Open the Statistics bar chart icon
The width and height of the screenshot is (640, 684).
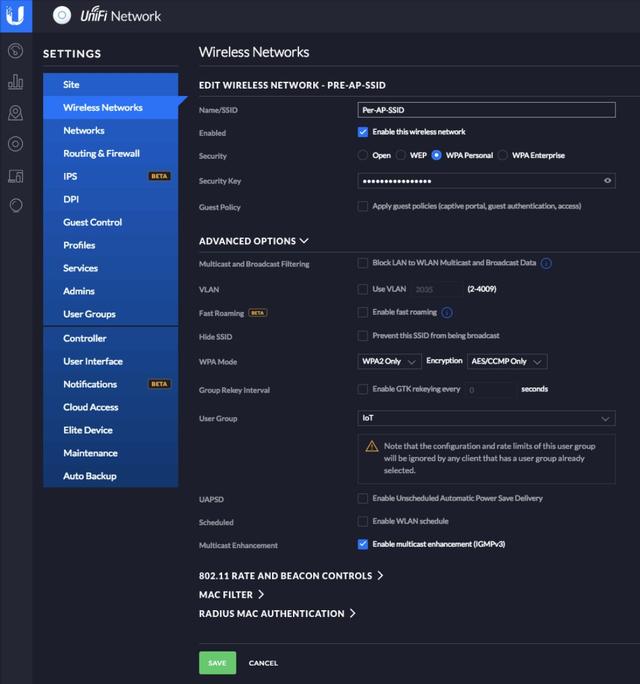[x=16, y=82]
